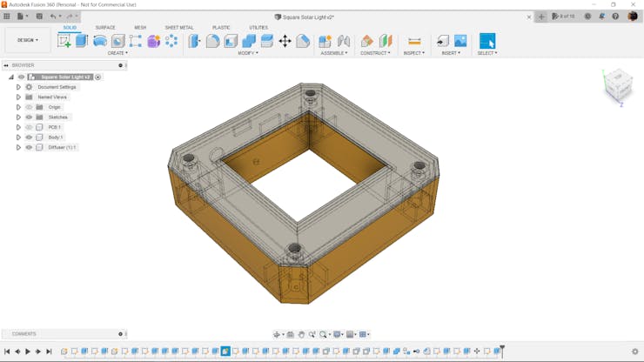This screenshot has width=644, height=362.
Task: Show the PCB:1 component
Action: 29,127
